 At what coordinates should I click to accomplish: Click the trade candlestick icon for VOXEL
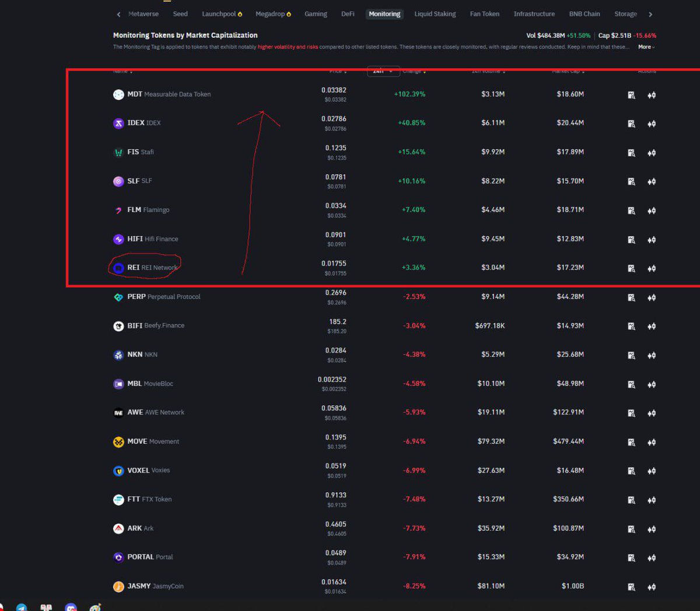[x=652, y=470]
